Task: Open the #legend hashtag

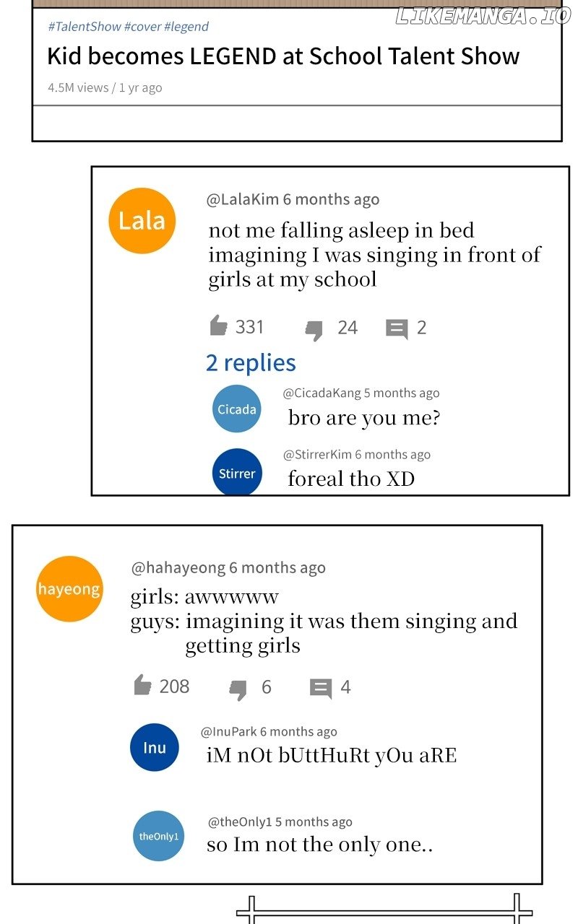Action: tap(186, 27)
